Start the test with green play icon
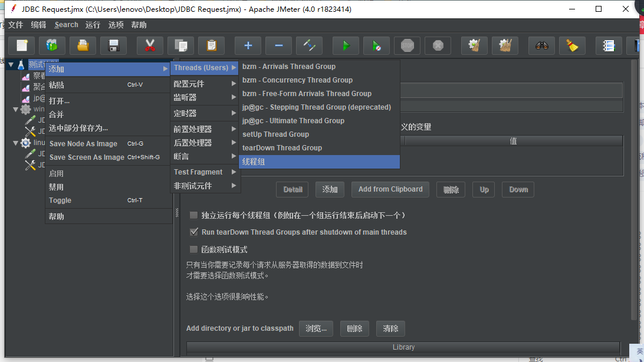Image resolution: width=644 pixels, height=362 pixels. tap(346, 45)
